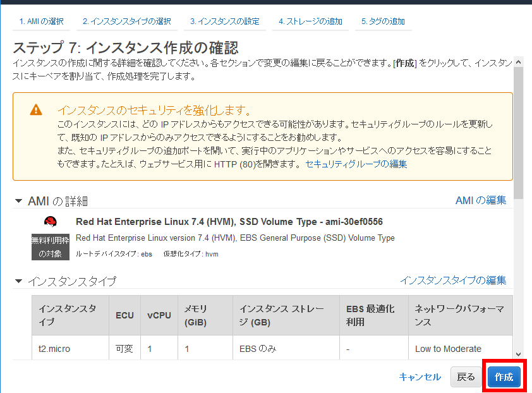Click '仮想化タイプ: hvm' text

coord(191,254)
